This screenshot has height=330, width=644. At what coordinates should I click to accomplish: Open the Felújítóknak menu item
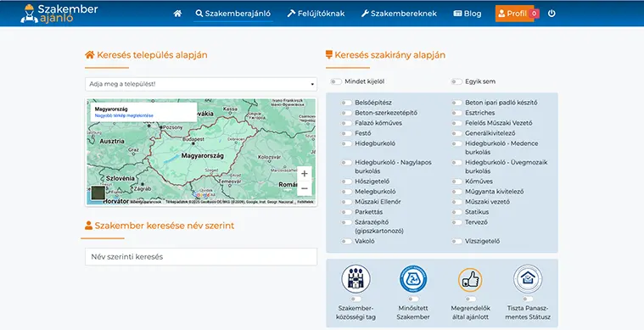(x=316, y=14)
